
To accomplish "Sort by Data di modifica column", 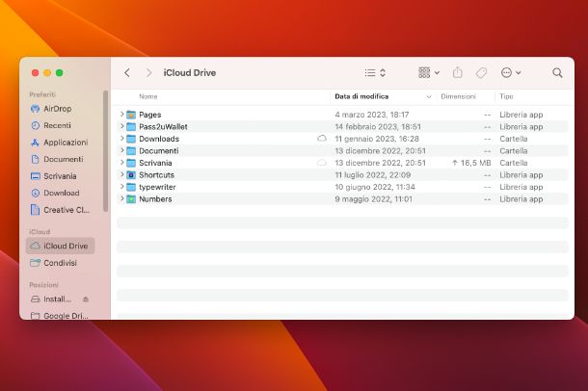I will tap(361, 96).
